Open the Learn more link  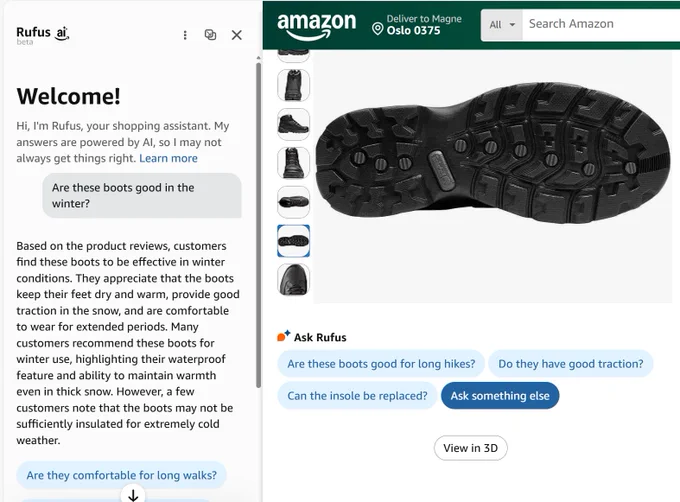point(168,158)
